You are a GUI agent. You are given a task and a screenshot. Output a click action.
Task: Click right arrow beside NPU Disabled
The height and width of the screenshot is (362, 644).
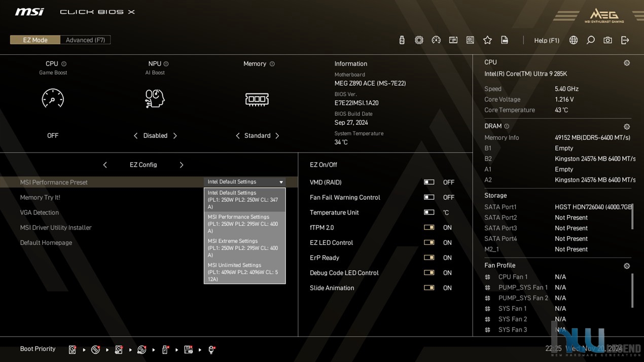[x=175, y=136]
